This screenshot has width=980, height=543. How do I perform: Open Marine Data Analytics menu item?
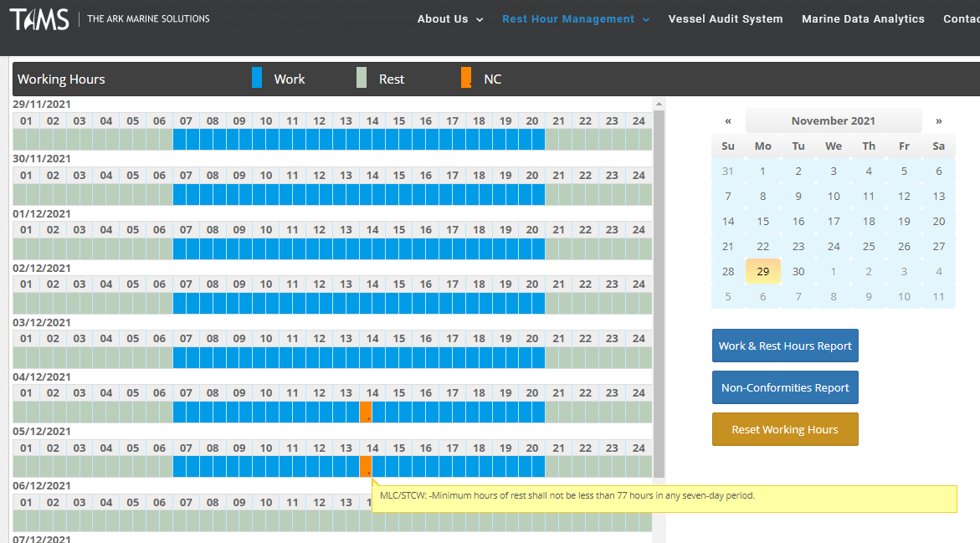tap(863, 19)
